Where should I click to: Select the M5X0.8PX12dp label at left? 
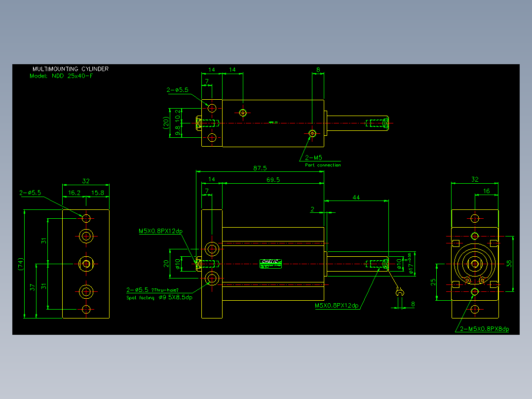[160, 231]
